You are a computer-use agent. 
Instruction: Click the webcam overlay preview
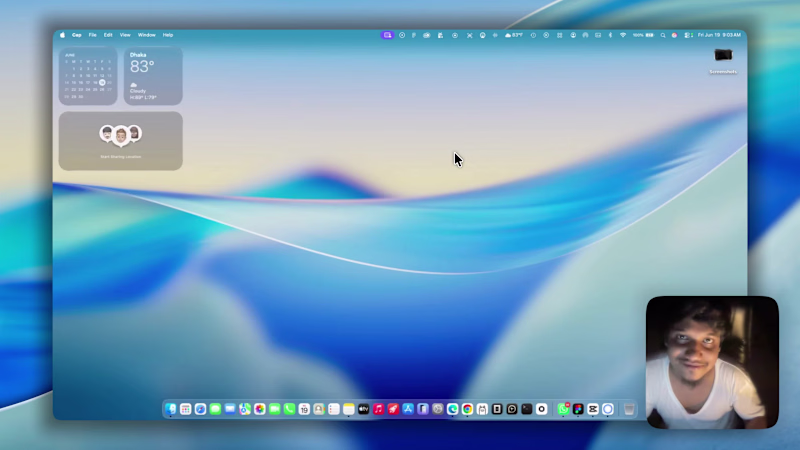click(x=712, y=362)
